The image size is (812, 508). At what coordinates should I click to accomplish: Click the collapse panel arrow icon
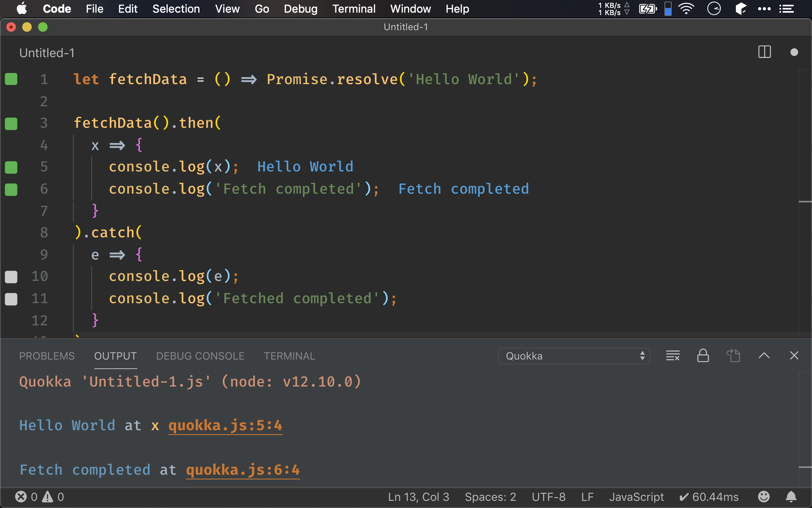click(764, 356)
